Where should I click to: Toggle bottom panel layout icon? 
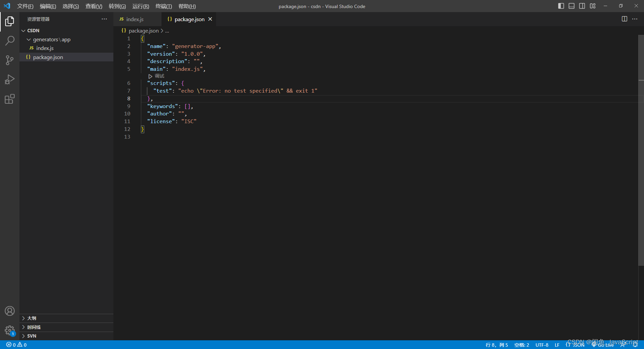572,6
